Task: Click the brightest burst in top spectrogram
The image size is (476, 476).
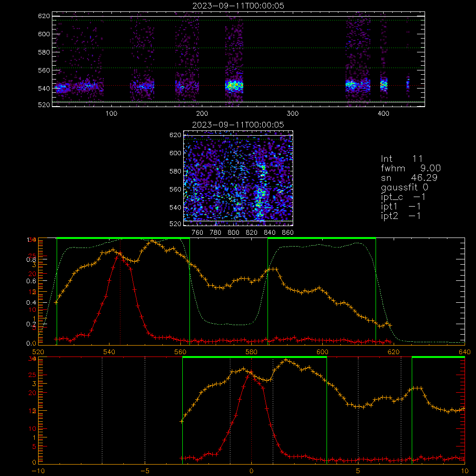Action: click(234, 86)
